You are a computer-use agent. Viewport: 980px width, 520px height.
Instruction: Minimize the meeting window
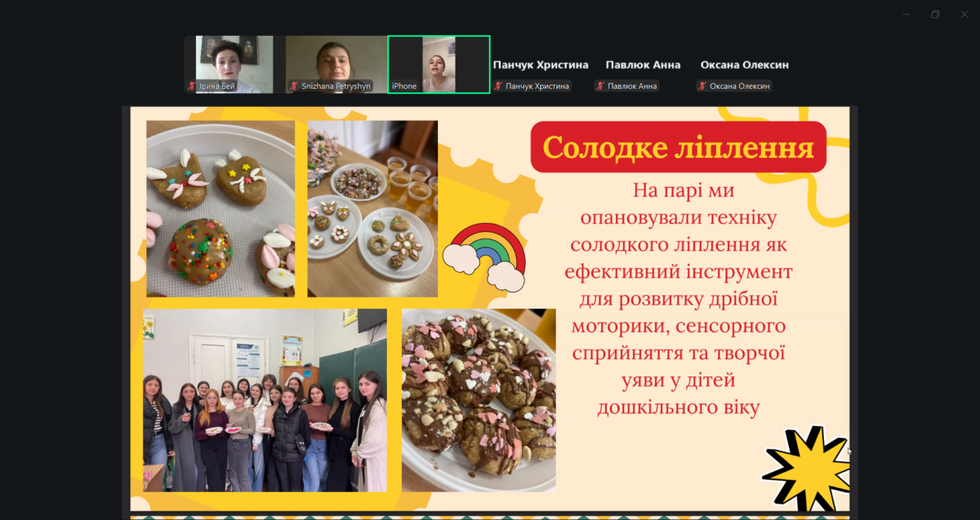[906, 14]
